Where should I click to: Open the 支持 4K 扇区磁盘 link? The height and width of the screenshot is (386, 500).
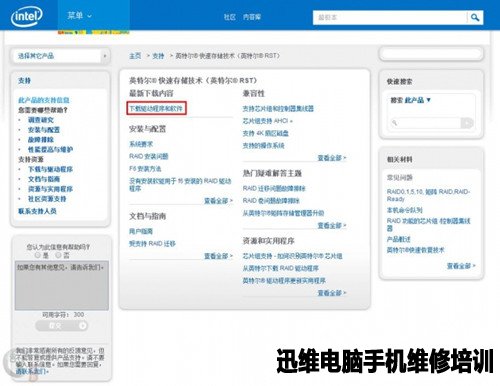click(266, 133)
